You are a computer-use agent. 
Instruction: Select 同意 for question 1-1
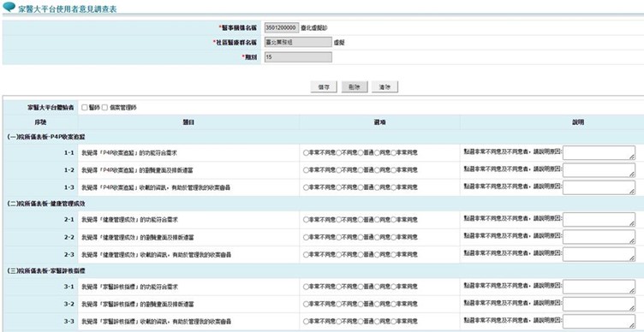[x=377, y=152]
